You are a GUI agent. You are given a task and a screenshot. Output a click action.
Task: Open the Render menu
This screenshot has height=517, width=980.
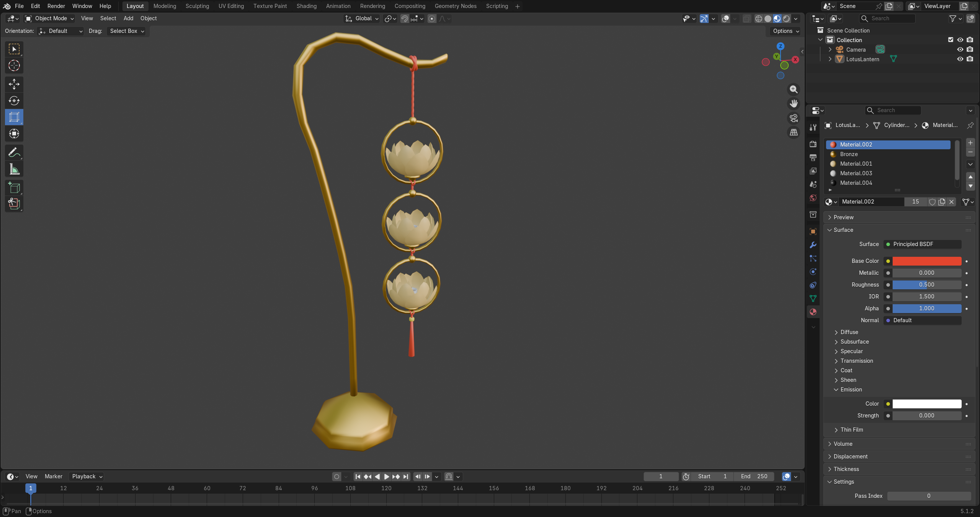[56, 6]
